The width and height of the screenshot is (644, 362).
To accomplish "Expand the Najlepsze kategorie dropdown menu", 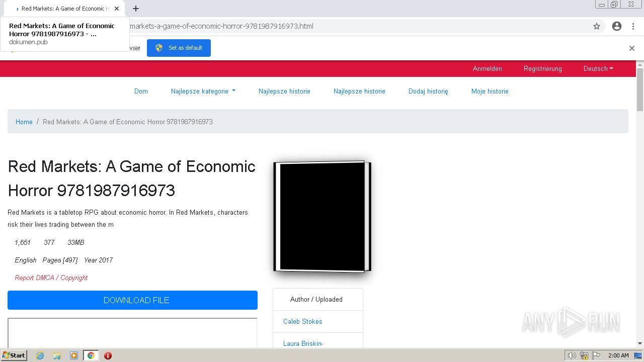I will [x=203, y=92].
